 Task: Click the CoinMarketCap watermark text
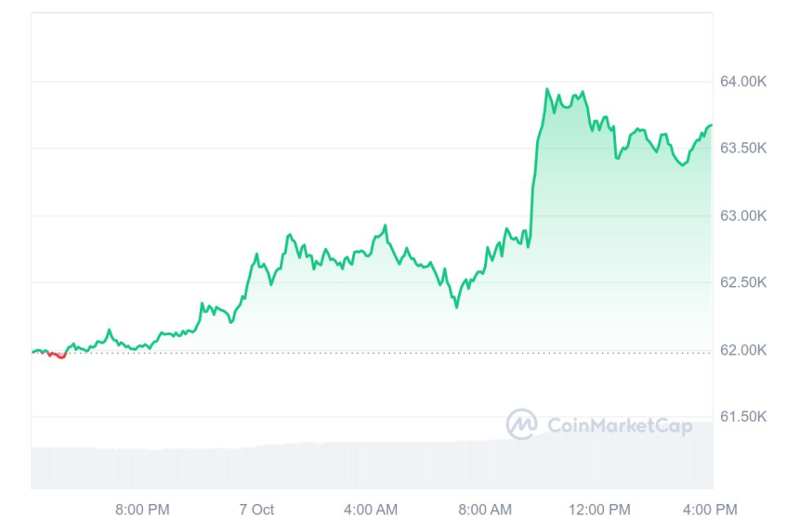pos(620,426)
